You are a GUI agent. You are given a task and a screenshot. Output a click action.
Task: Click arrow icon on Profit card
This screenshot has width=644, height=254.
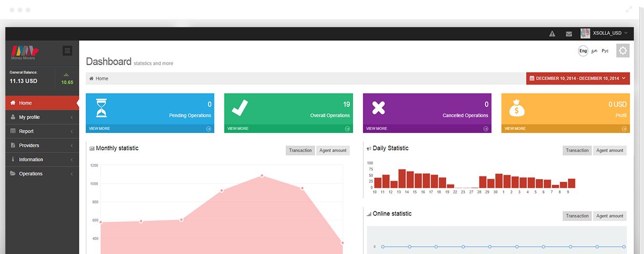point(624,129)
